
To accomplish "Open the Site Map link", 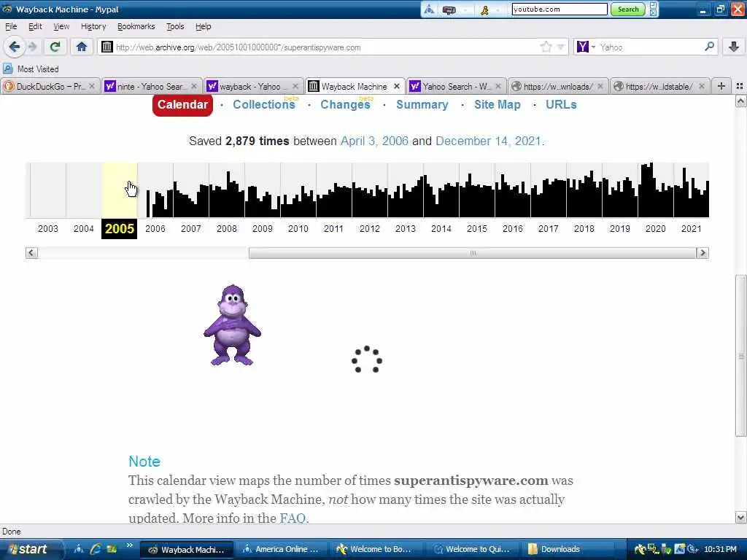I will point(497,105).
